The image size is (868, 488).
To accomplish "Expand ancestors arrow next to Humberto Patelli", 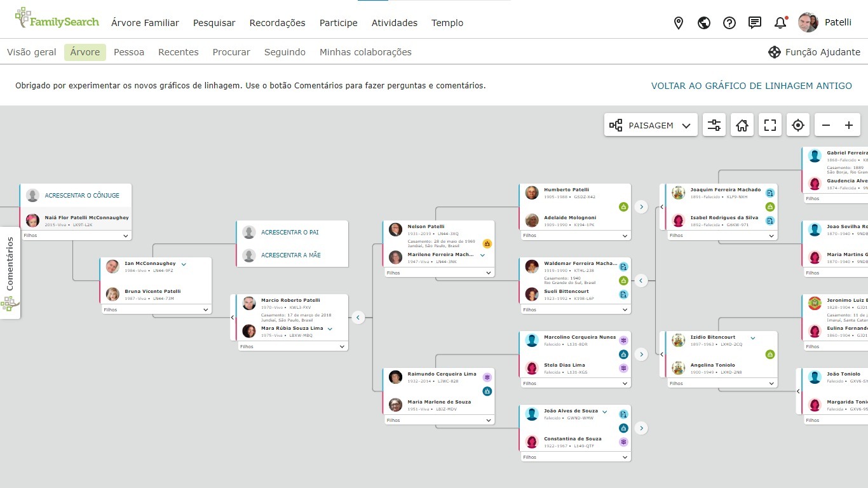I will (x=641, y=207).
